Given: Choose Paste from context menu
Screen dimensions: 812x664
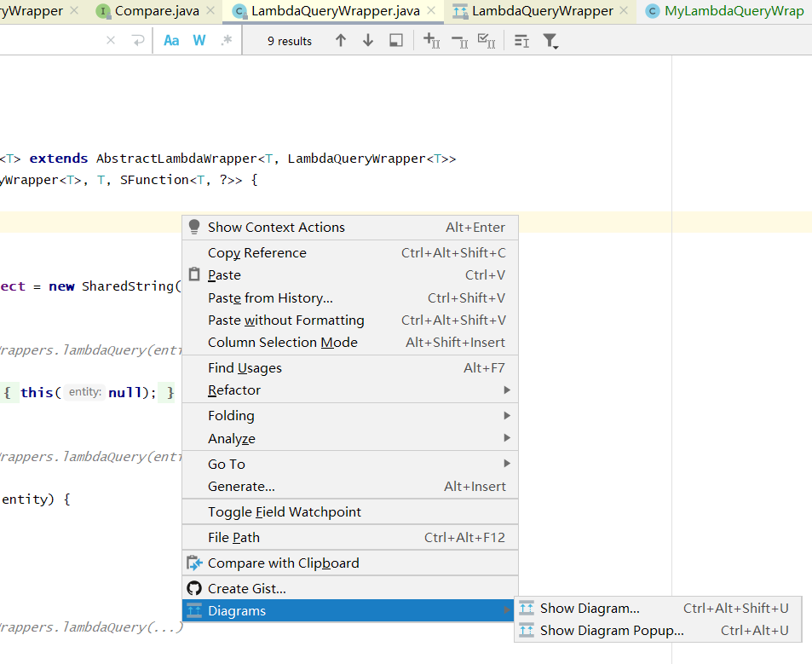Looking at the screenshot, I should [x=350, y=275].
